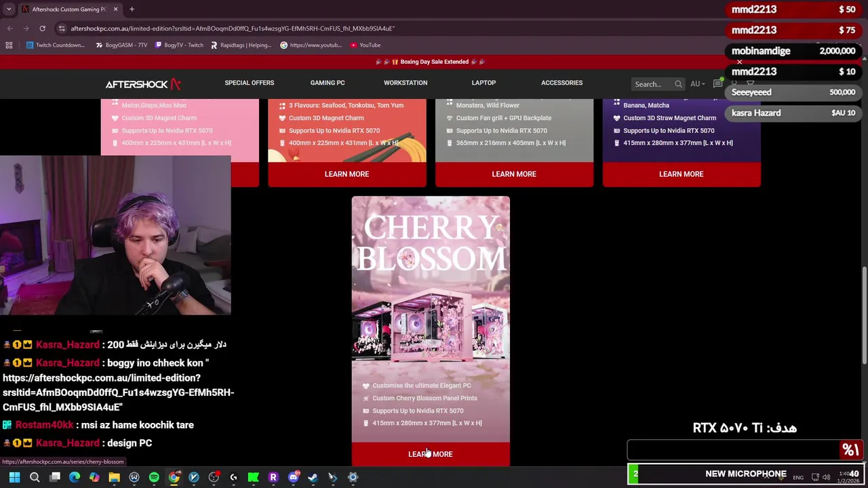Image resolution: width=868 pixels, height=488 pixels.
Task: Open the YouTube bookmark
Action: click(x=366, y=45)
